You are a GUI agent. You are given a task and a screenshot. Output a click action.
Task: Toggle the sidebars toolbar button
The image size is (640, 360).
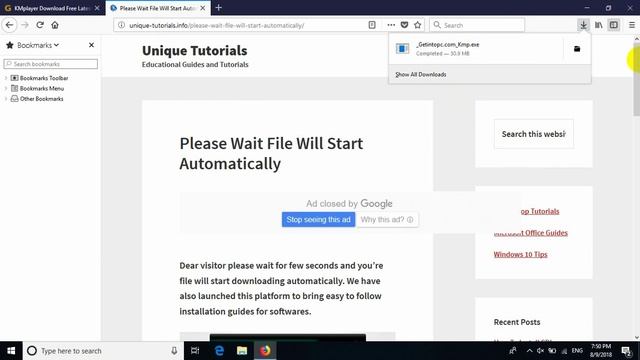[x=613, y=25]
